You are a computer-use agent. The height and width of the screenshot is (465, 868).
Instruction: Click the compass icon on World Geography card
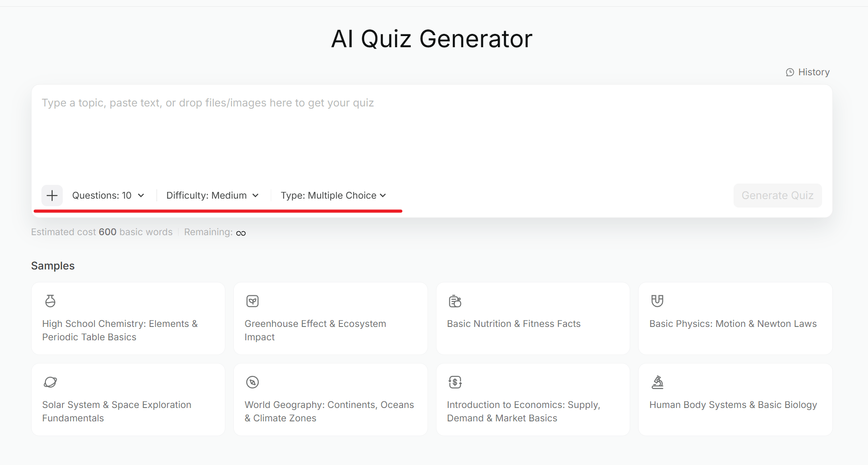[x=253, y=382]
